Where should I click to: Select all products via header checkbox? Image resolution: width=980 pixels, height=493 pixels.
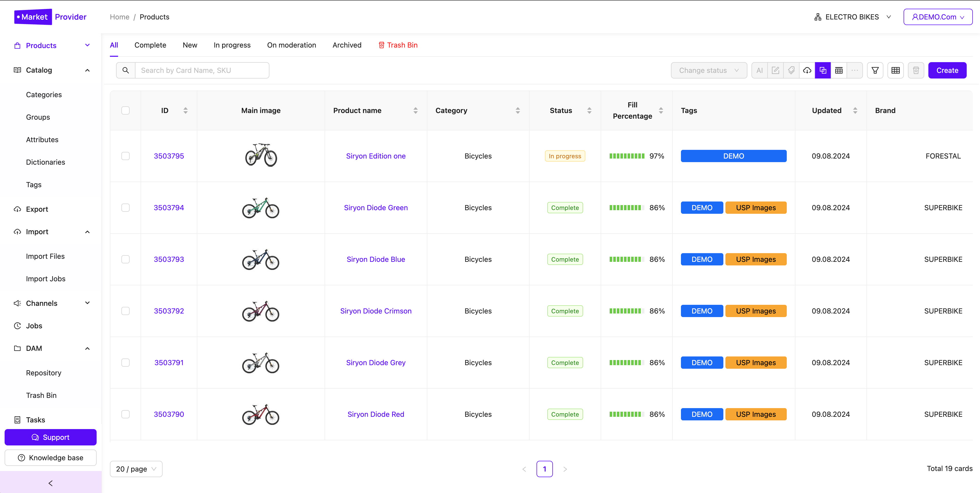tap(125, 110)
